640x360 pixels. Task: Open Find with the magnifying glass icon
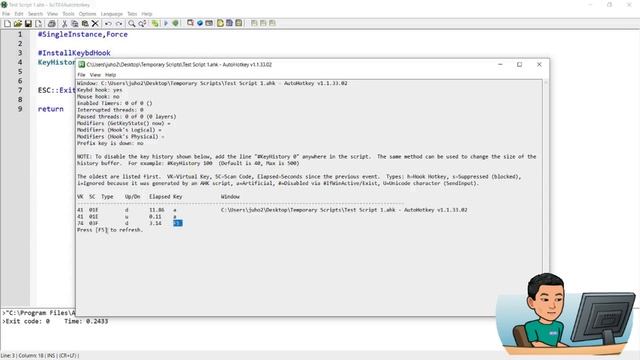(131, 24)
